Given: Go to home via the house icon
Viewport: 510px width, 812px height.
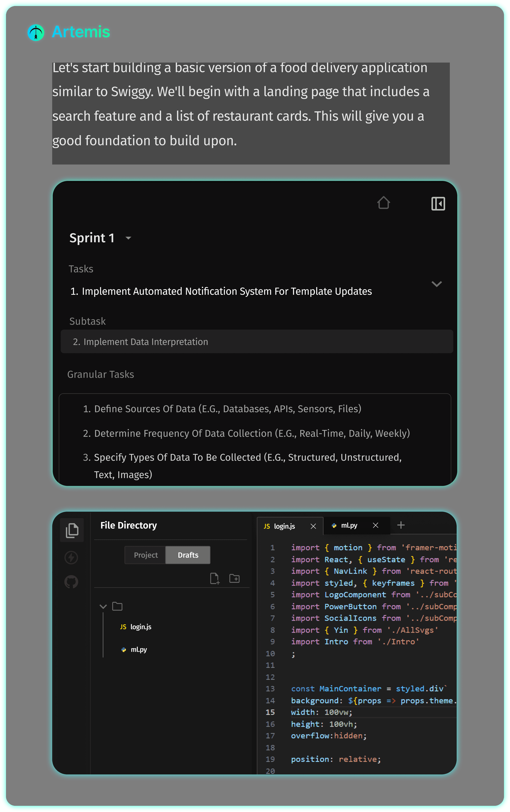Looking at the screenshot, I should point(384,203).
